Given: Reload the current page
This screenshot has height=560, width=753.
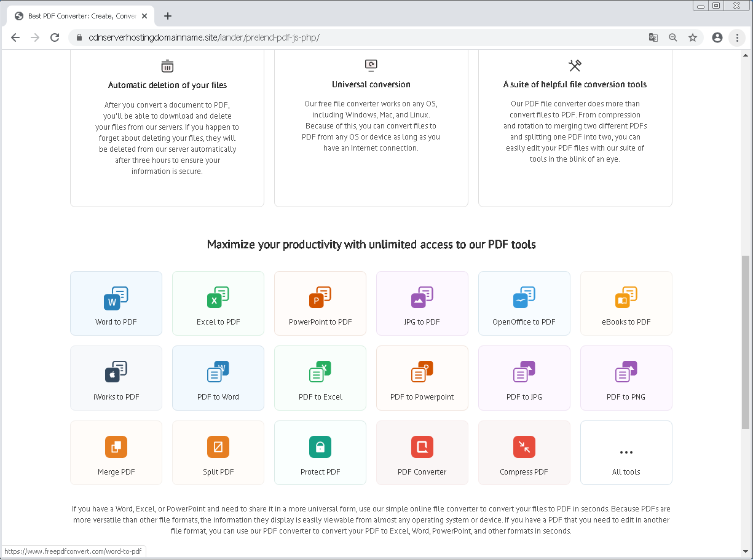Looking at the screenshot, I should [x=55, y=37].
